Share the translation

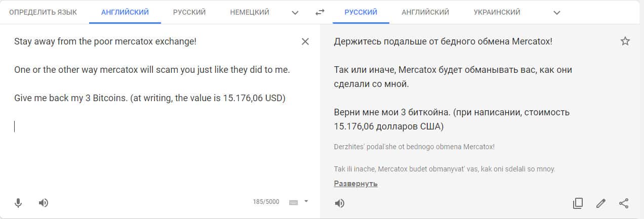pyautogui.click(x=624, y=203)
